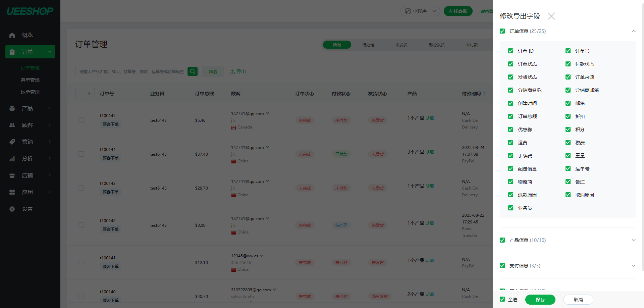
Task: Open the 小程序 dropdown in header
Action: pos(420,11)
